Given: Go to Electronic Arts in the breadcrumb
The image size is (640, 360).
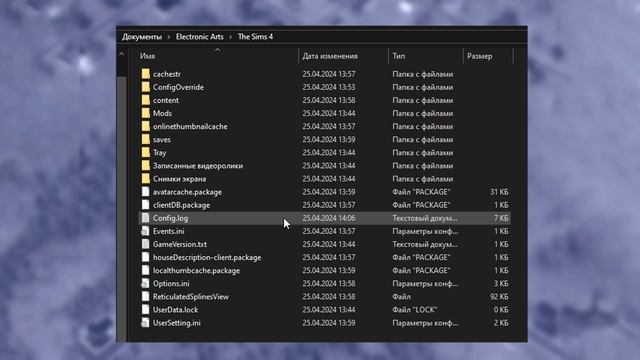Looking at the screenshot, I should click(x=200, y=37).
